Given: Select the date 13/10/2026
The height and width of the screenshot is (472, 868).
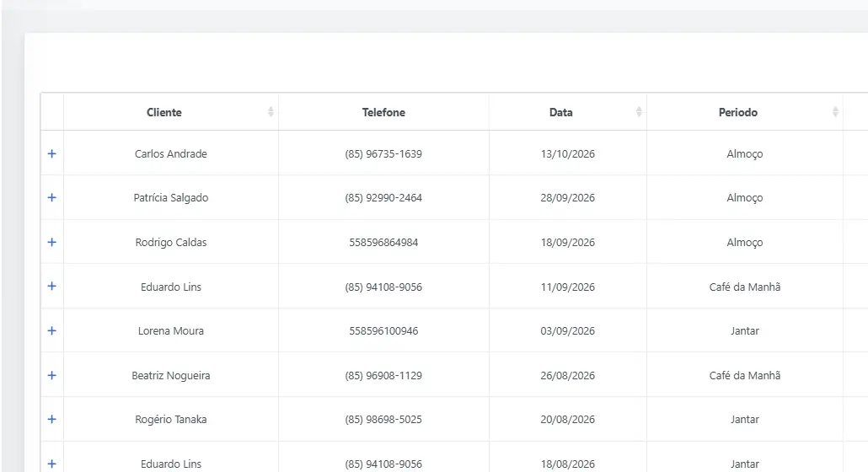Looking at the screenshot, I should [568, 154].
